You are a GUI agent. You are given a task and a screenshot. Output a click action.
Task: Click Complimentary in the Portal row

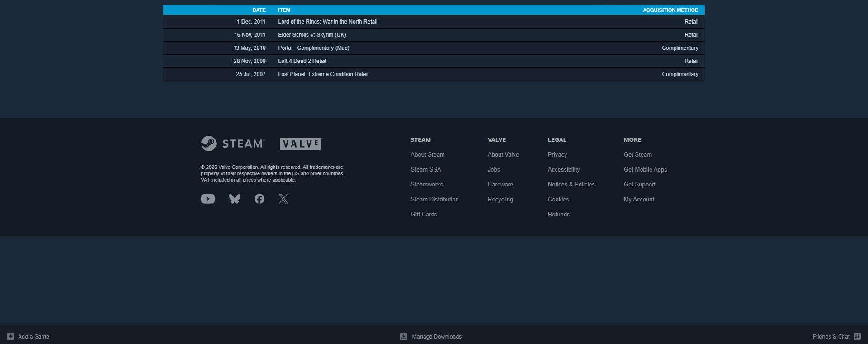coord(680,48)
